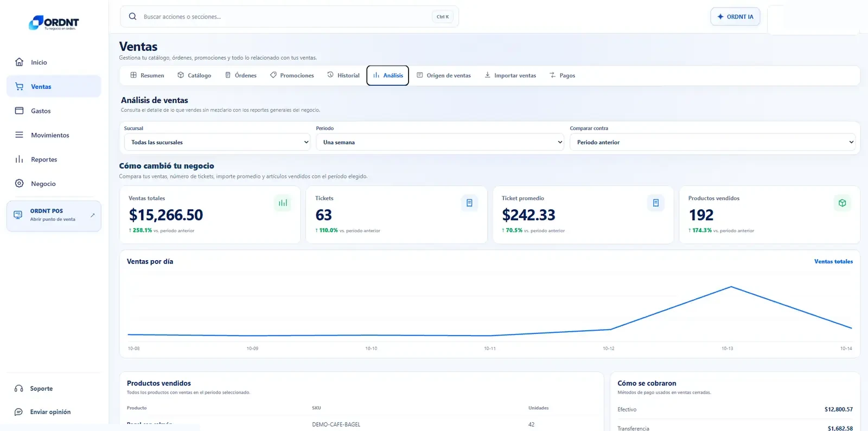Open the Reportes bar chart icon
This screenshot has height=431, width=868.
[19, 159]
